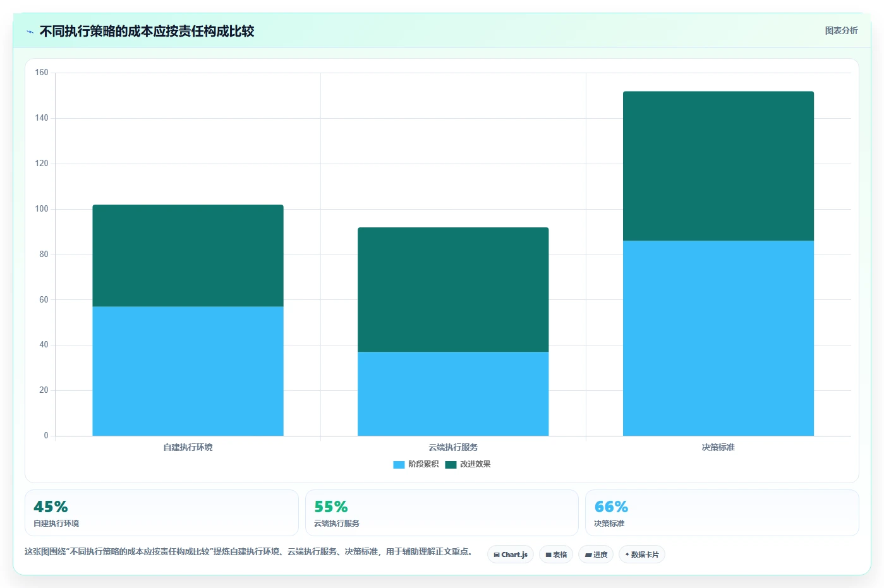Click the 图表分析 label in the header
This screenshot has width=884, height=588.
coord(841,30)
